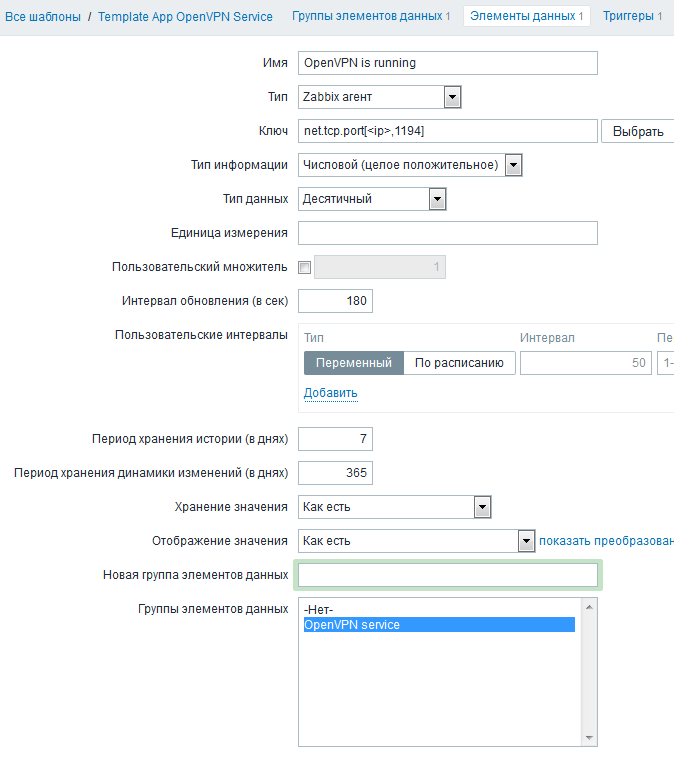674x759 pixels.
Task: Select the 'Переменный' interval type
Action: pyautogui.click(x=353, y=363)
